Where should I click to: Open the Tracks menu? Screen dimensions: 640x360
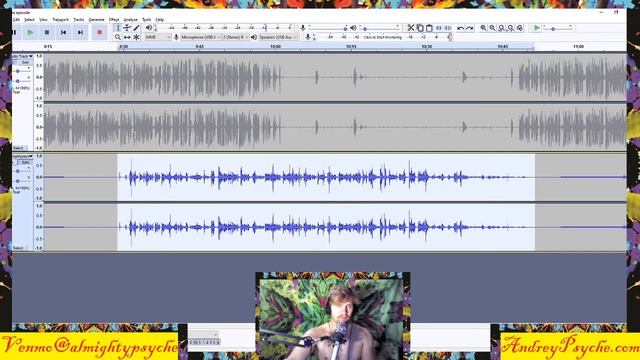point(78,20)
